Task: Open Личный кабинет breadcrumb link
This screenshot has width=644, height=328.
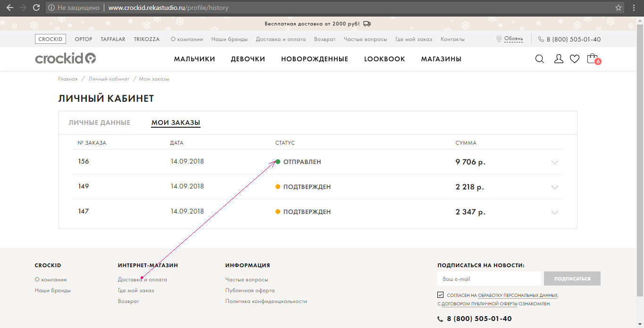Action: click(x=109, y=79)
